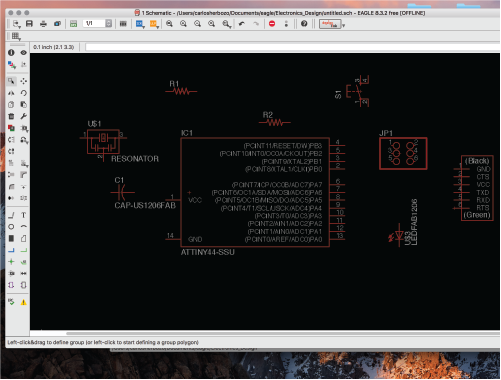Viewport: 501px width, 380px height.
Task: Select the Arc tool
Action: [23, 227]
